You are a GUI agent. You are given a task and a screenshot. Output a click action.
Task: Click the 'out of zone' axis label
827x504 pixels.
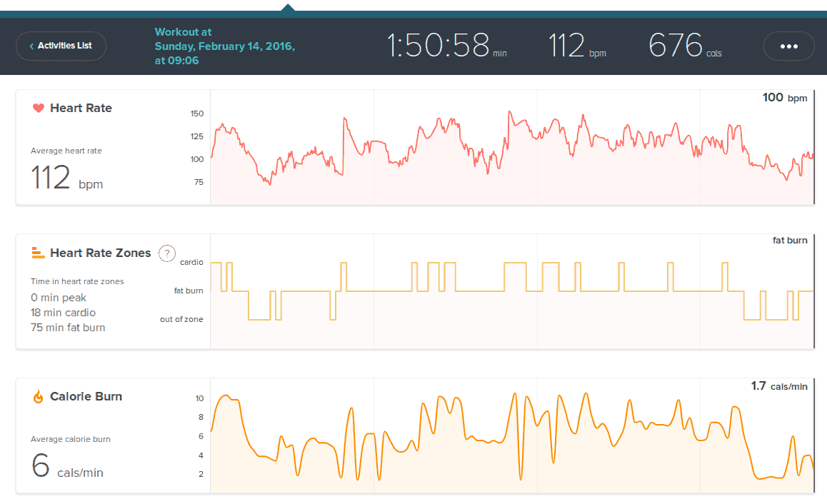pyautogui.click(x=181, y=319)
